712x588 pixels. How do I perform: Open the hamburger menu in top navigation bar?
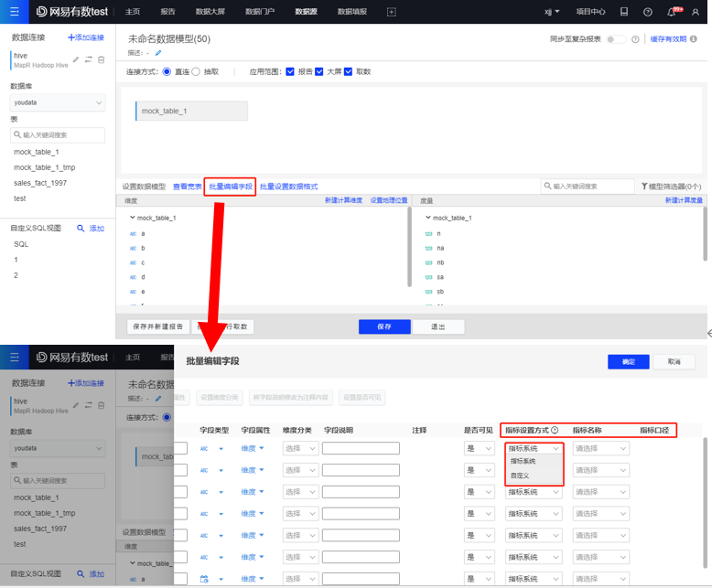(14, 12)
